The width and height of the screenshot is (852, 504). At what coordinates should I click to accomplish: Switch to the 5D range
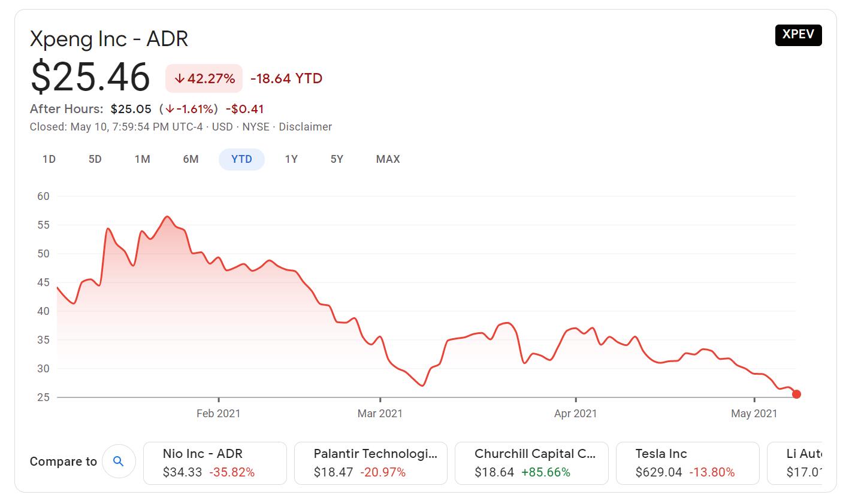[x=95, y=159]
